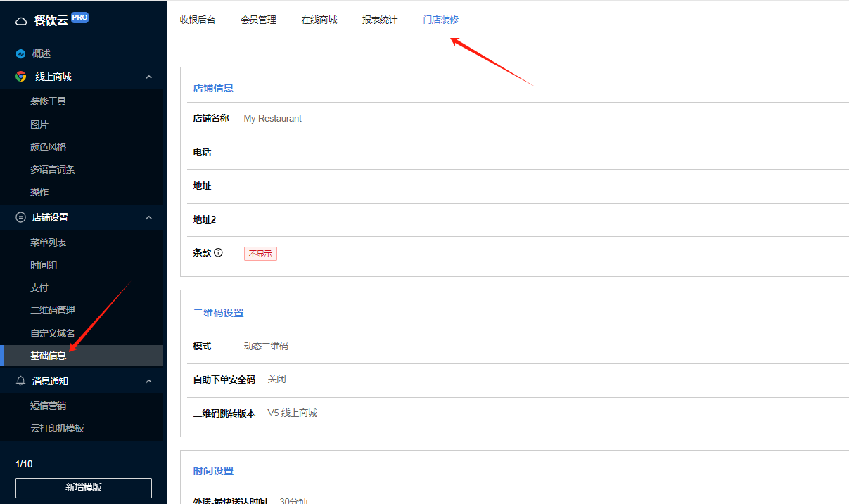This screenshot has width=849, height=504.
Task: Open 菜单列表 in the sidebar
Action: (x=49, y=243)
